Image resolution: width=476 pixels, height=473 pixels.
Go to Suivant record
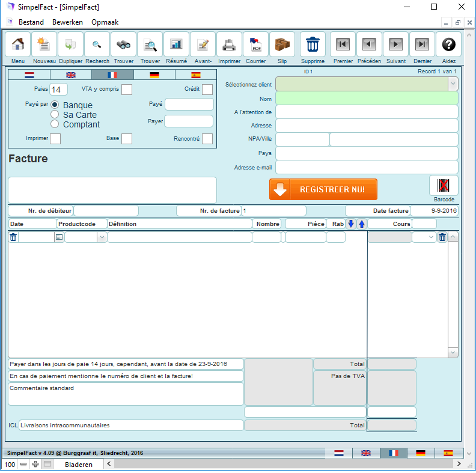(395, 45)
